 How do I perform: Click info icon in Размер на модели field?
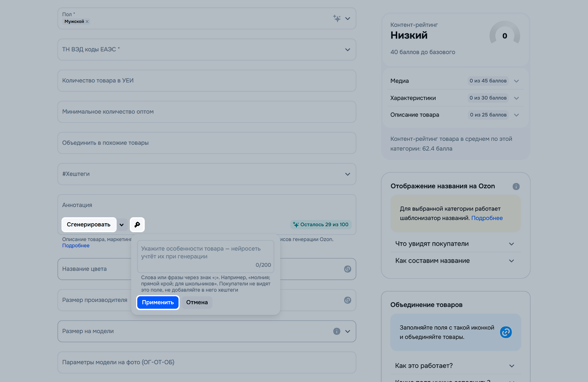point(337,331)
